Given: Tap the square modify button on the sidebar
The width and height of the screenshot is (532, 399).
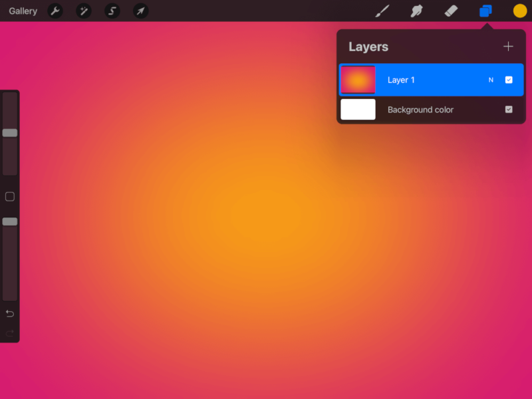Looking at the screenshot, I should click(x=9, y=197).
